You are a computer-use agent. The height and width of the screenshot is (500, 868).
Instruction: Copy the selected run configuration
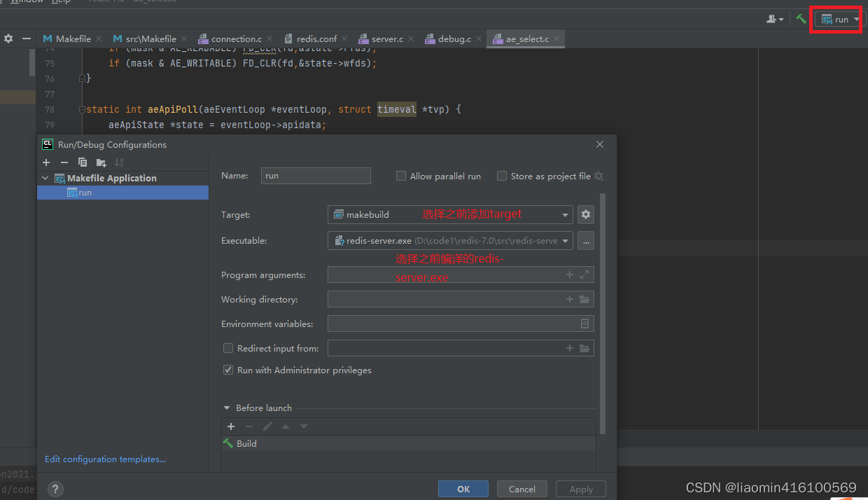tap(83, 162)
